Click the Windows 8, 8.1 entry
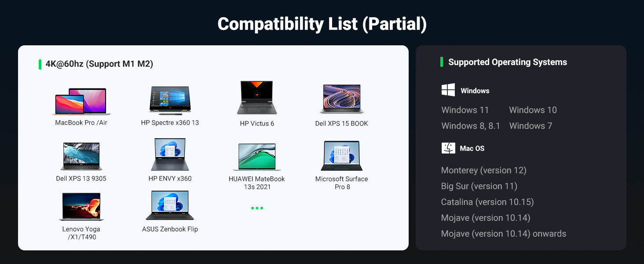 [x=471, y=126]
